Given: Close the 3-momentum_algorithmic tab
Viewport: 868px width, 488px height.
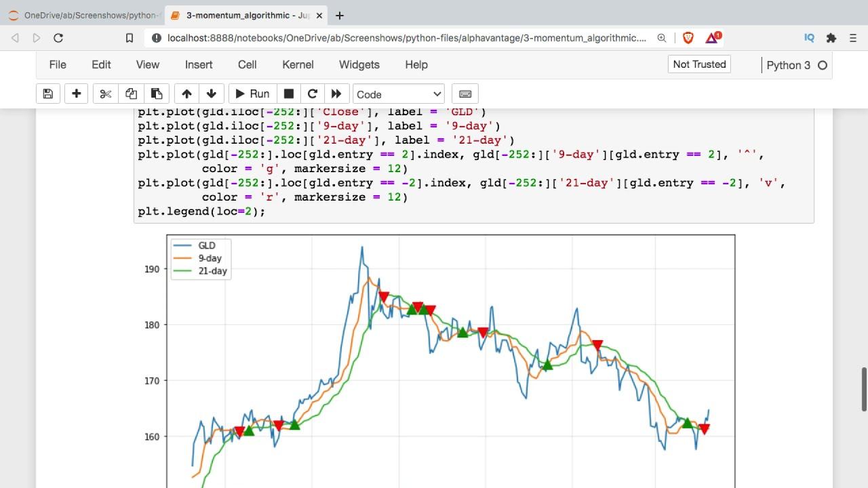Looking at the screenshot, I should [319, 15].
